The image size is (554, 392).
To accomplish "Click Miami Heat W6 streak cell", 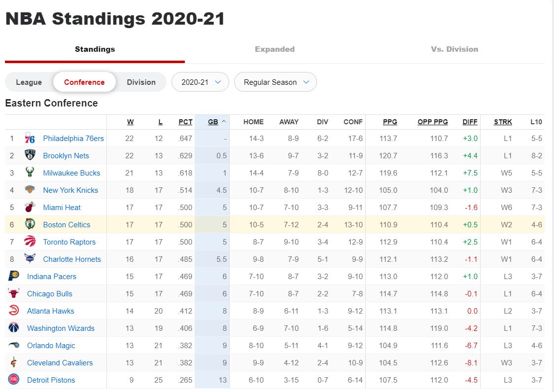I will click(x=506, y=208).
